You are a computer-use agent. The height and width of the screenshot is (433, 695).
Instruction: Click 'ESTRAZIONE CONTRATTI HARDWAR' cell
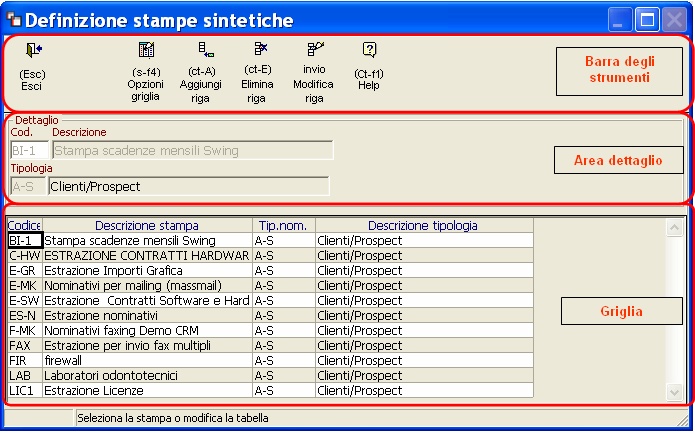(x=147, y=256)
